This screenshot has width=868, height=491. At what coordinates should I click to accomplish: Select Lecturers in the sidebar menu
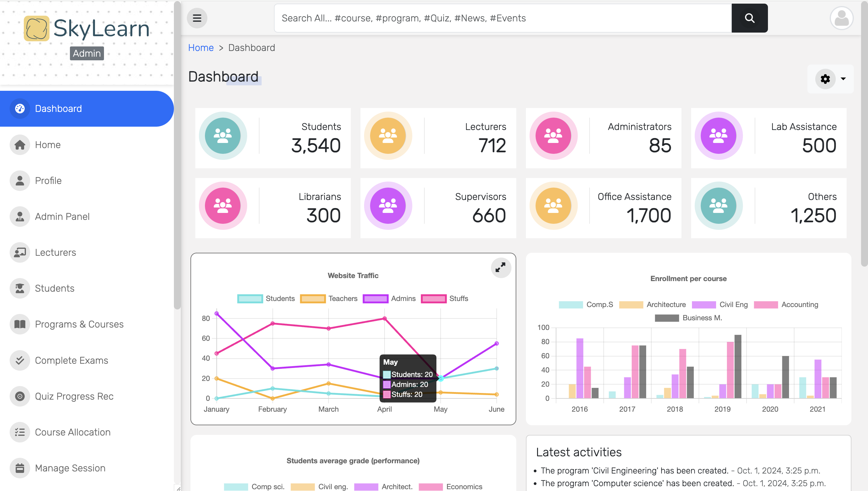coord(55,252)
